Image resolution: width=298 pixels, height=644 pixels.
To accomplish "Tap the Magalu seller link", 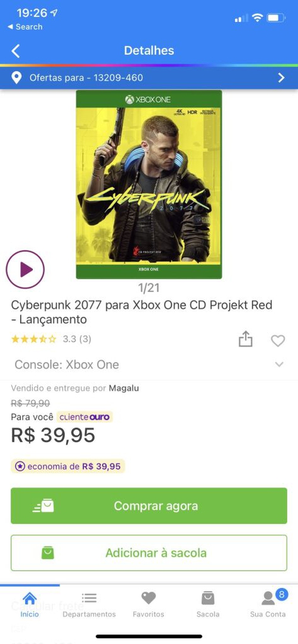I will tap(124, 388).
